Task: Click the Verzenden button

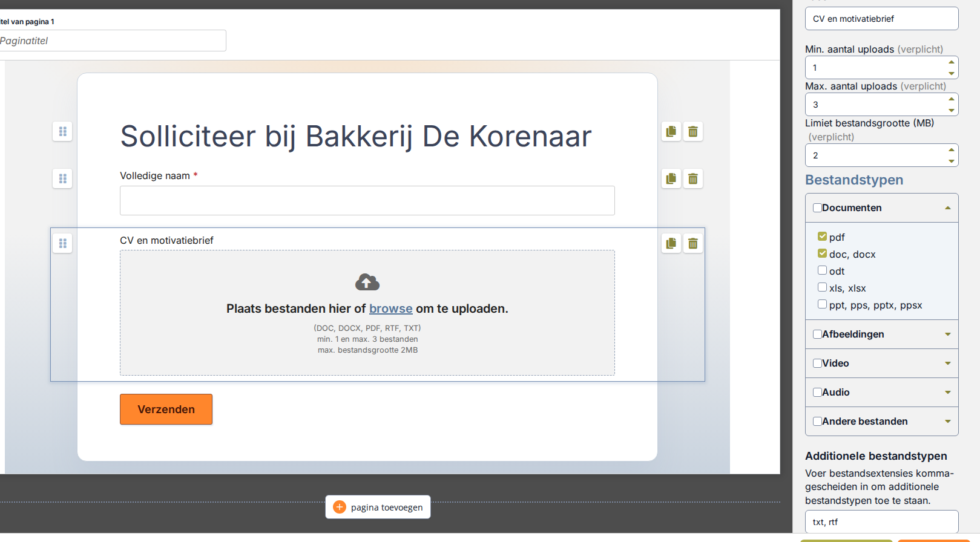Action: tap(166, 409)
